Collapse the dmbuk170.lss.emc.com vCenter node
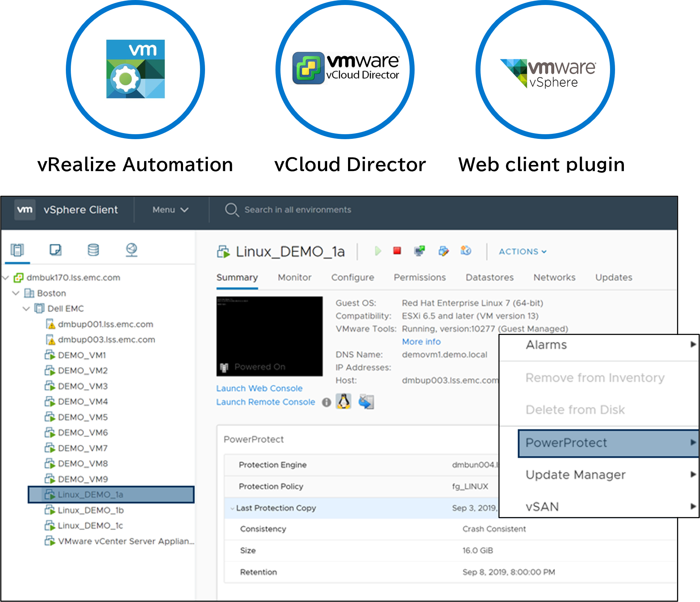This screenshot has width=700, height=602. pos(6,278)
